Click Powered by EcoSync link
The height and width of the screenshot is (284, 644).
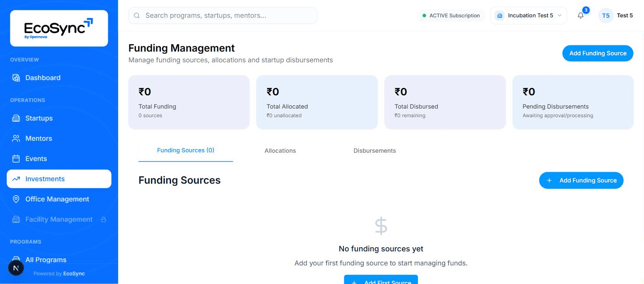(59, 274)
